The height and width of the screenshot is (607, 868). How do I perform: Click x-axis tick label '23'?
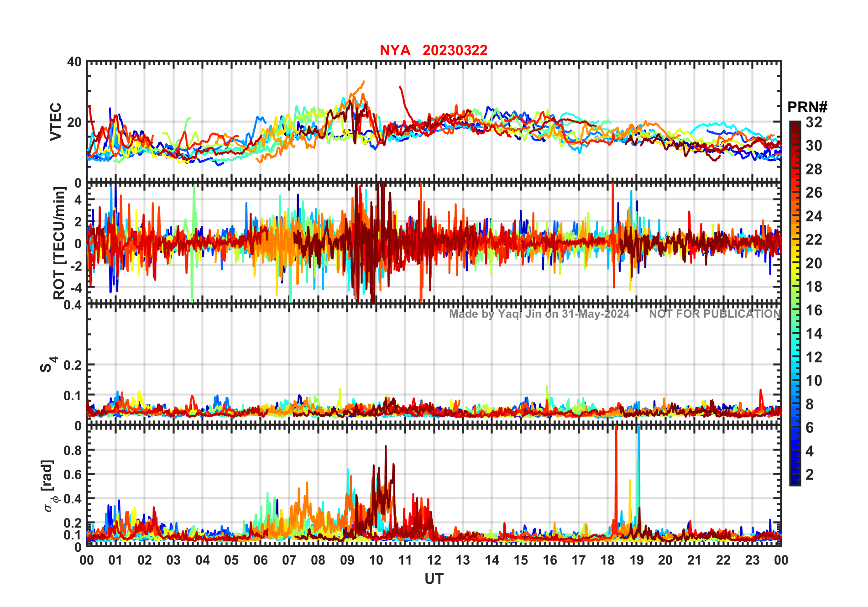pyautogui.click(x=752, y=560)
